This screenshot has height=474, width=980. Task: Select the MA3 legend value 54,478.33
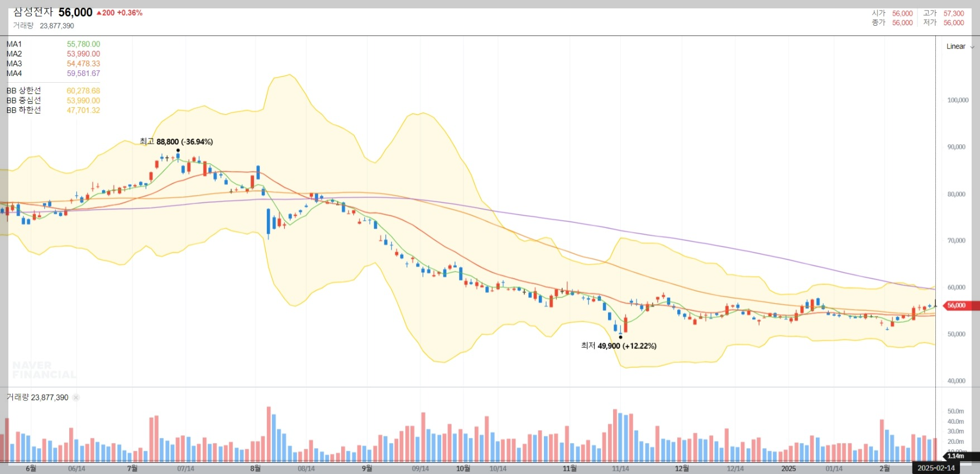[x=83, y=64]
